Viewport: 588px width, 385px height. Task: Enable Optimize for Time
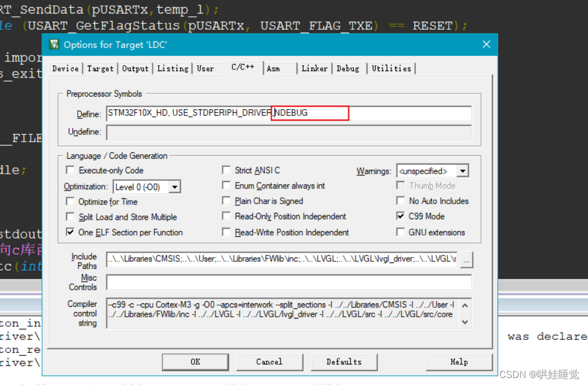[70, 202]
